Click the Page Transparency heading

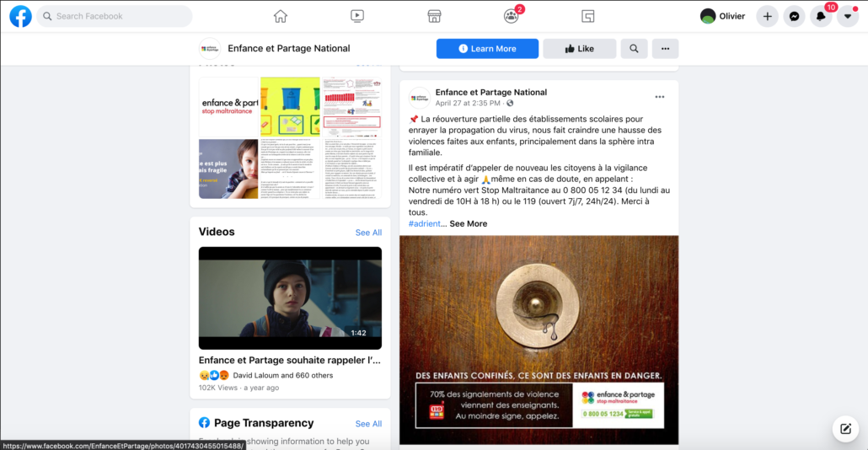(264, 423)
